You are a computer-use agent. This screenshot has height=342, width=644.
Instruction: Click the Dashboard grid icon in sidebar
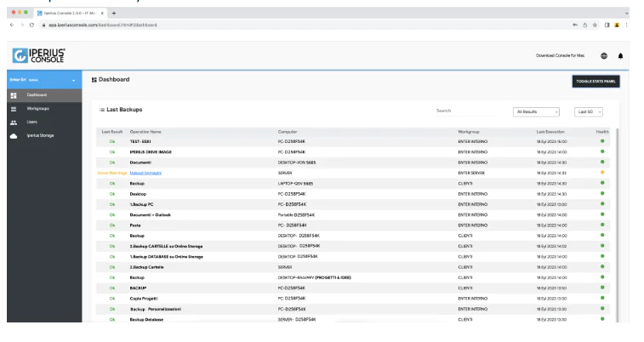click(13, 94)
